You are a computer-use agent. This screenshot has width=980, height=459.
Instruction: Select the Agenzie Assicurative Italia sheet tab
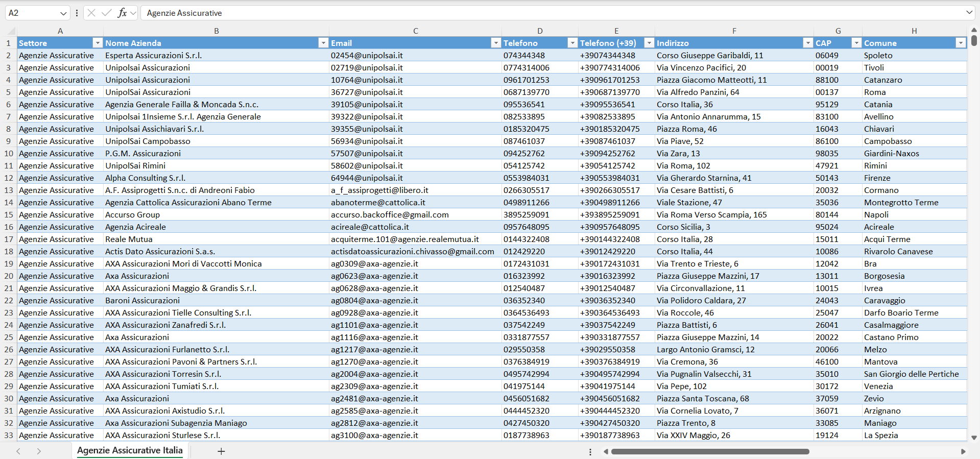pos(130,450)
